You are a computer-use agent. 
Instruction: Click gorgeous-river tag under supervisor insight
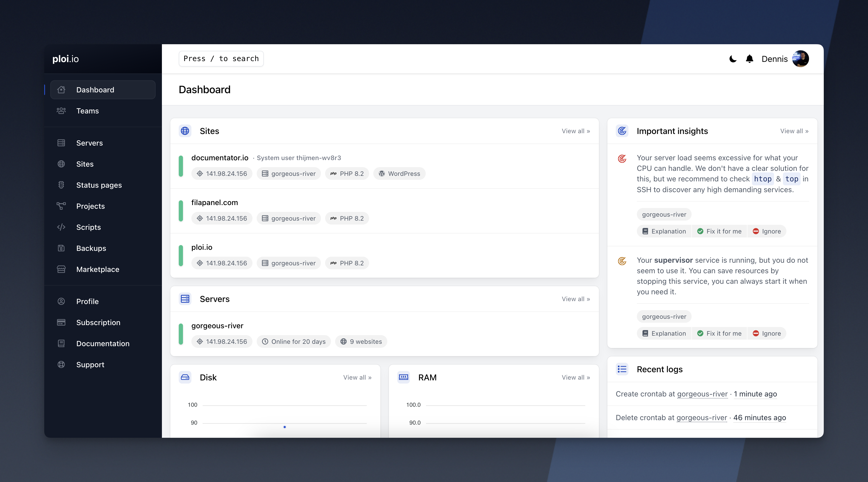click(x=664, y=317)
